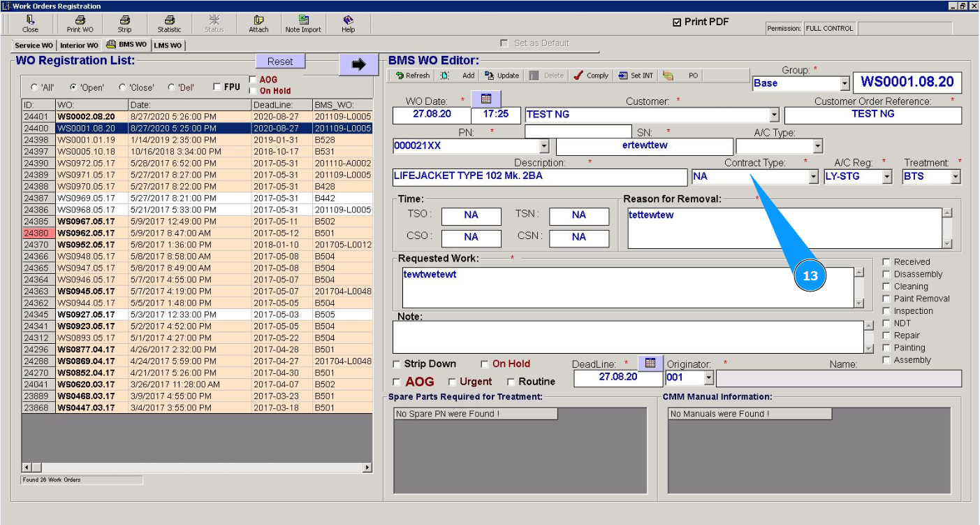
Task: Toggle the Print PDF checkbox
Action: click(676, 22)
